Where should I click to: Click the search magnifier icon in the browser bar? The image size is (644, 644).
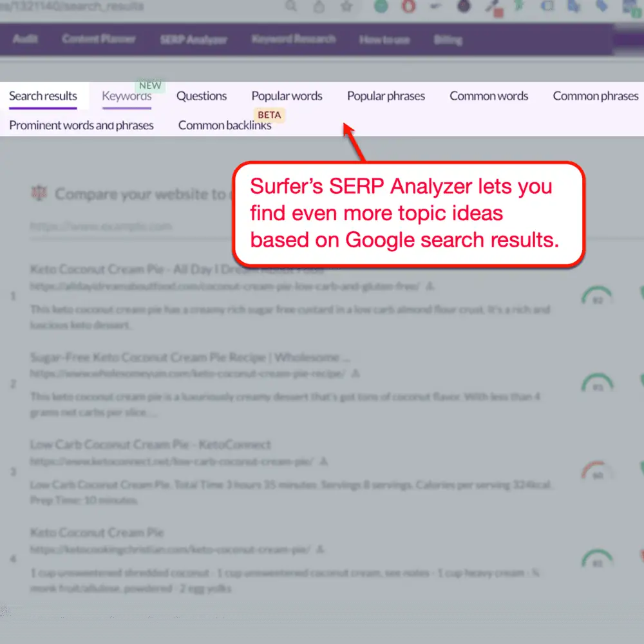[291, 6]
